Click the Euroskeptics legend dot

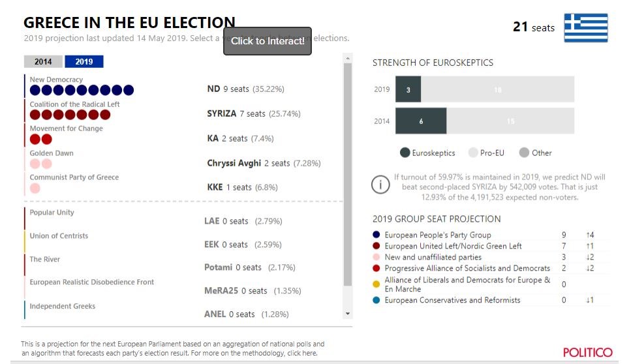[405, 153]
